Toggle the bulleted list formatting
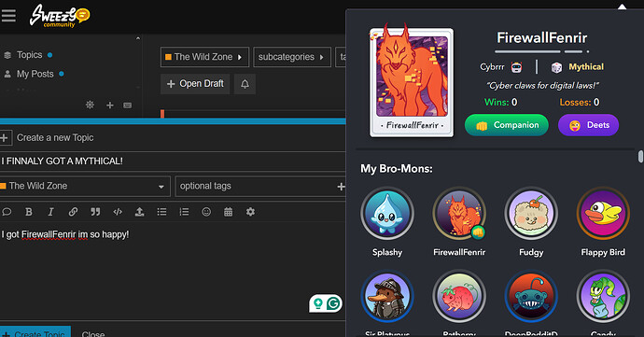The width and height of the screenshot is (644, 337). (x=161, y=212)
